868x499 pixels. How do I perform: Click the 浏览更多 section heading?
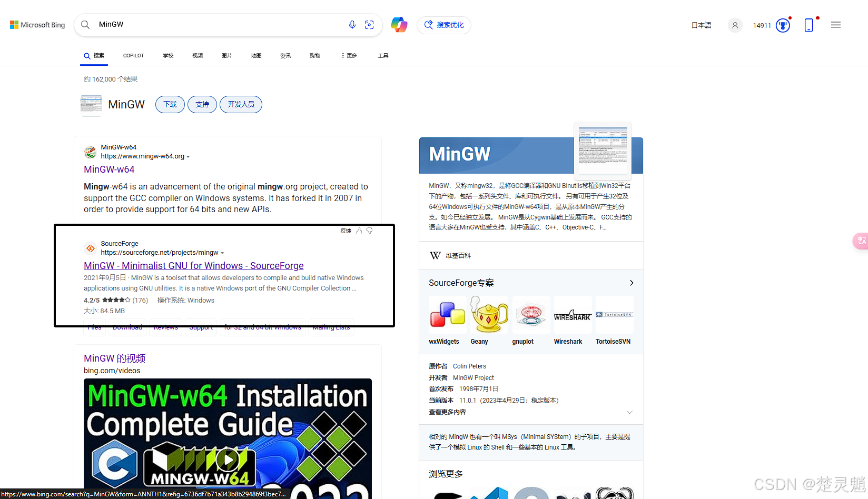point(446,474)
